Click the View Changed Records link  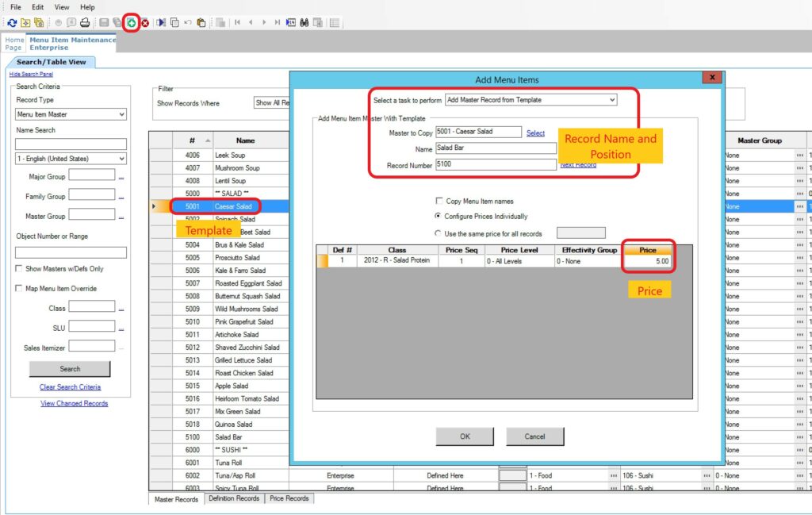coord(74,403)
